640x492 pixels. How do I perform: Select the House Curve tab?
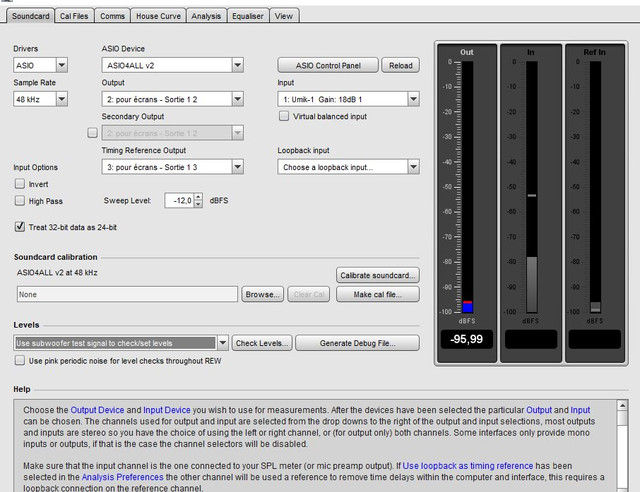[158, 16]
